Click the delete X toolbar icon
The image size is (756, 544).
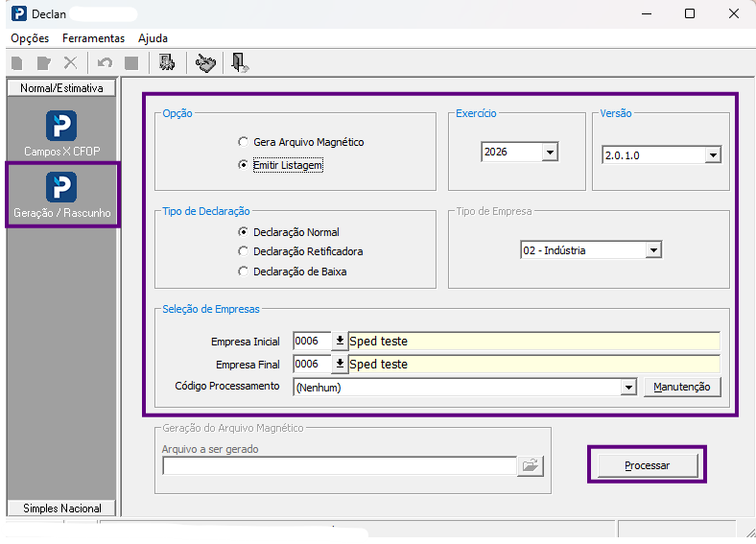(70, 62)
